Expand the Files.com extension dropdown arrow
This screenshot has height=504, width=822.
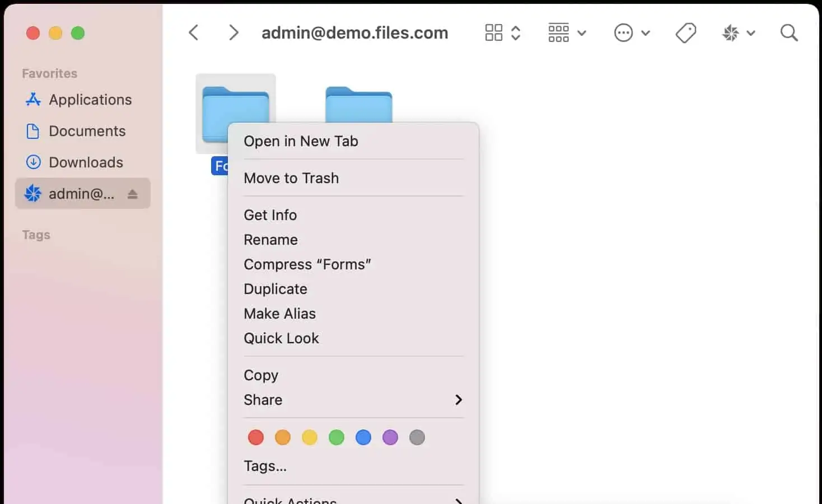(751, 33)
